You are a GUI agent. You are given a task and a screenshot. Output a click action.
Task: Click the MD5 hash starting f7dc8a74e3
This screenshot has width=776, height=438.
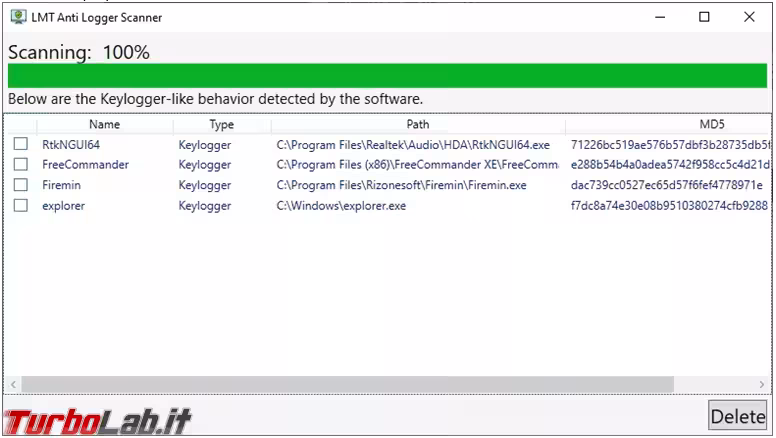point(669,205)
